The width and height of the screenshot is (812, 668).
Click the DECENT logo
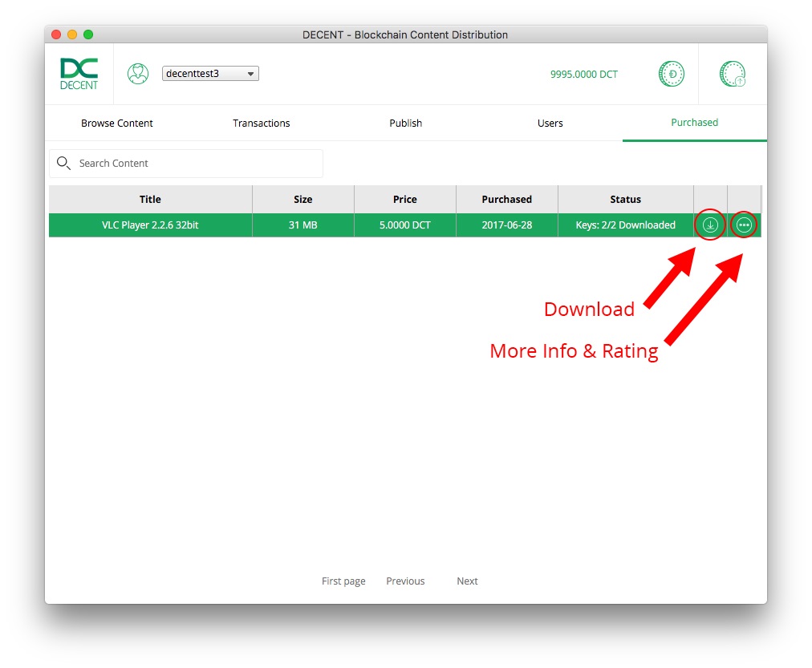point(79,74)
